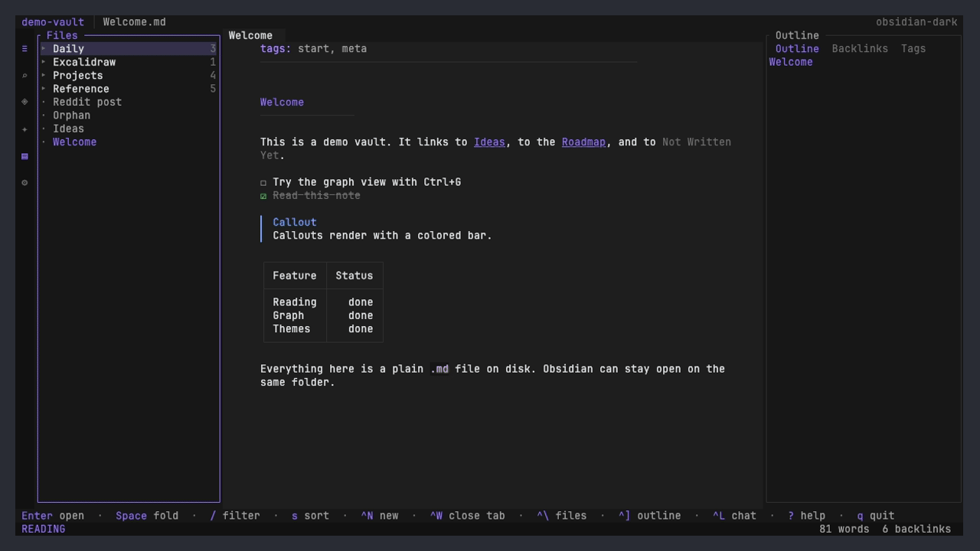Click the '^L chat' footer hint
Image resolution: width=980 pixels, height=551 pixels.
734,516
